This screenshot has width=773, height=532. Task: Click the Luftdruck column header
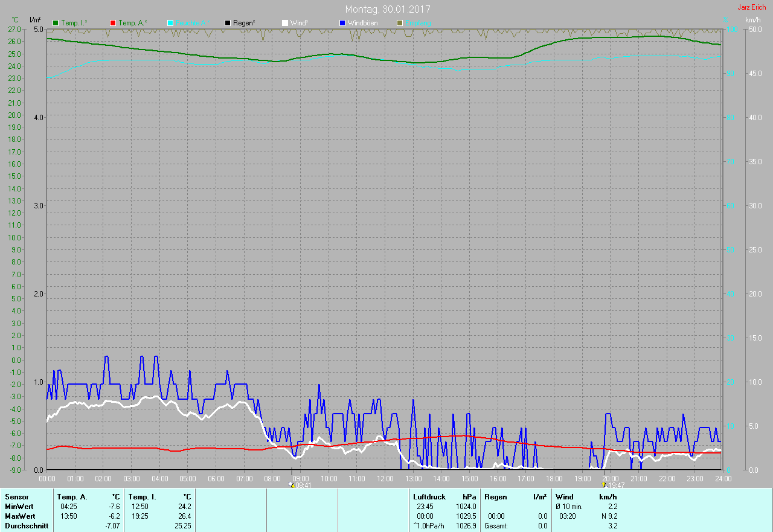click(429, 497)
